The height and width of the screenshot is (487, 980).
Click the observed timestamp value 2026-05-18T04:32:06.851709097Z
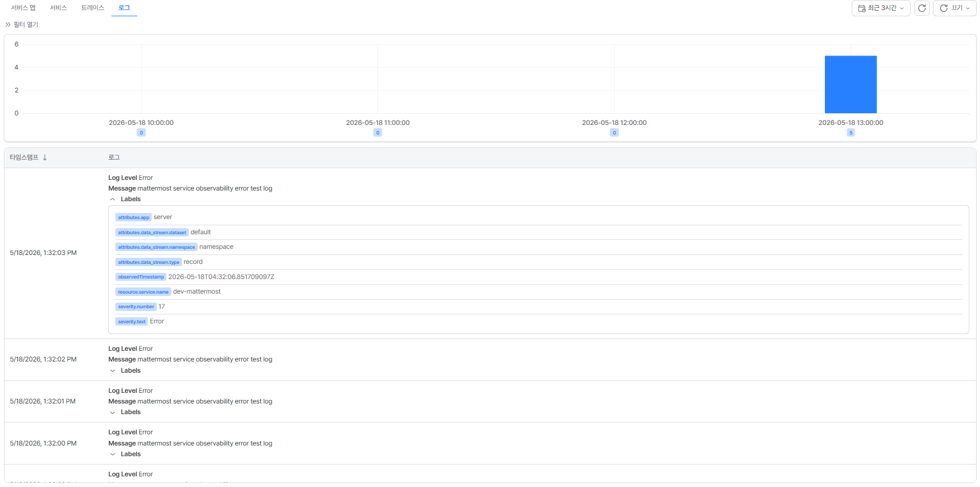221,277
